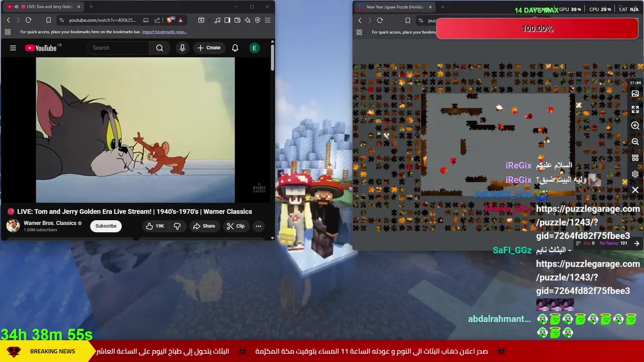The height and width of the screenshot is (362, 644).
Task: Go back in the puzzle browser window
Action: coord(360,20)
